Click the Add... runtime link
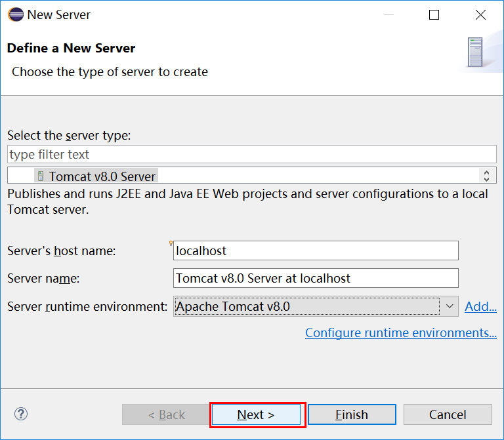 click(x=480, y=306)
